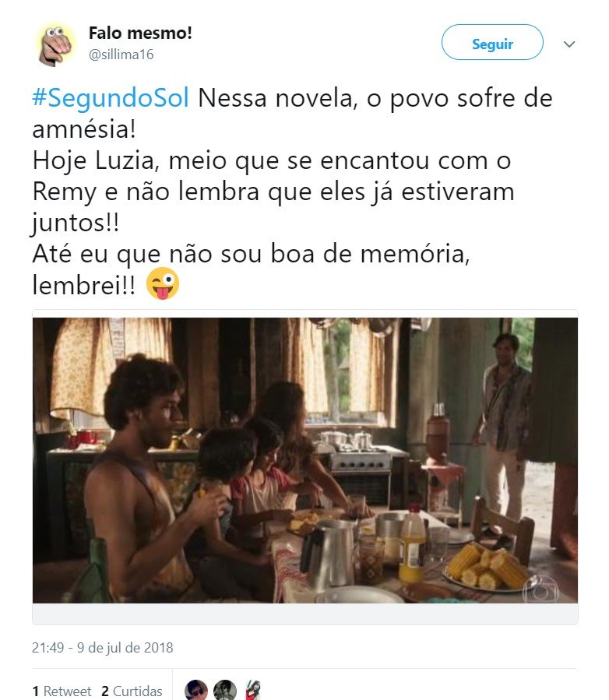Click the Falo mesmo! display name
This screenshot has width=609, height=700.
coord(140,33)
